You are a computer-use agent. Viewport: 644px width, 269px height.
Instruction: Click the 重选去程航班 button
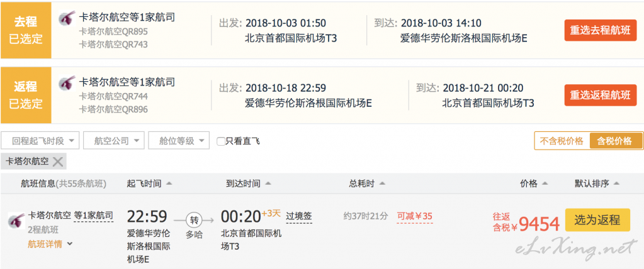601,30
